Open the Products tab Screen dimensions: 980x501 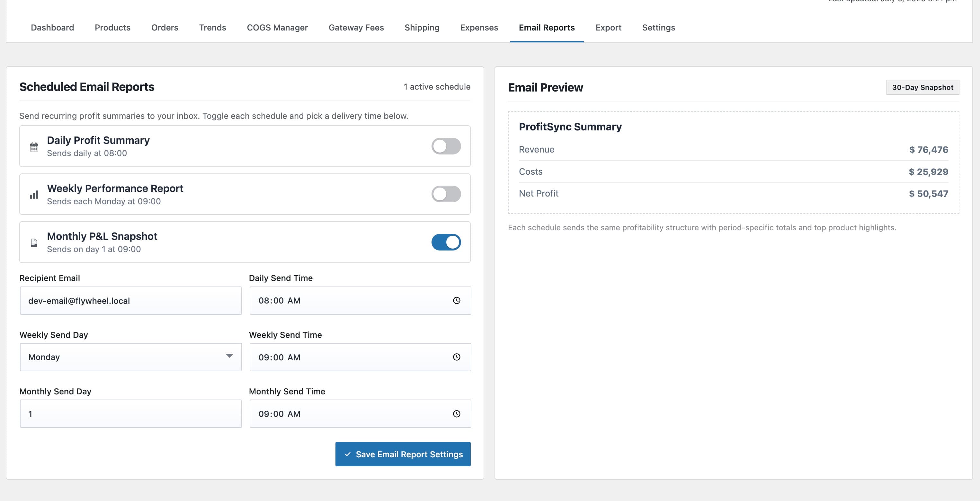pyautogui.click(x=112, y=27)
